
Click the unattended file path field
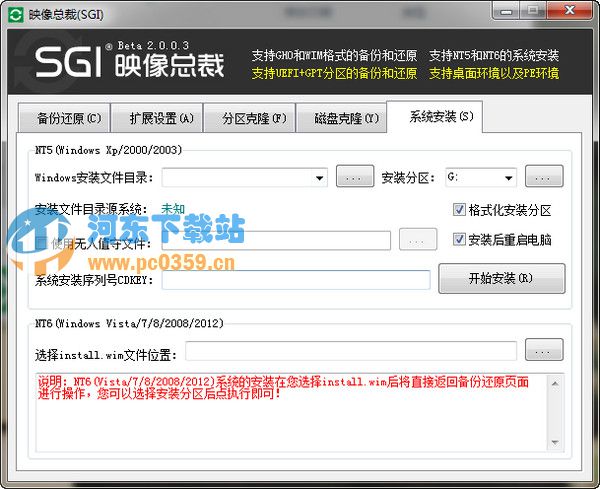[x=276, y=241]
